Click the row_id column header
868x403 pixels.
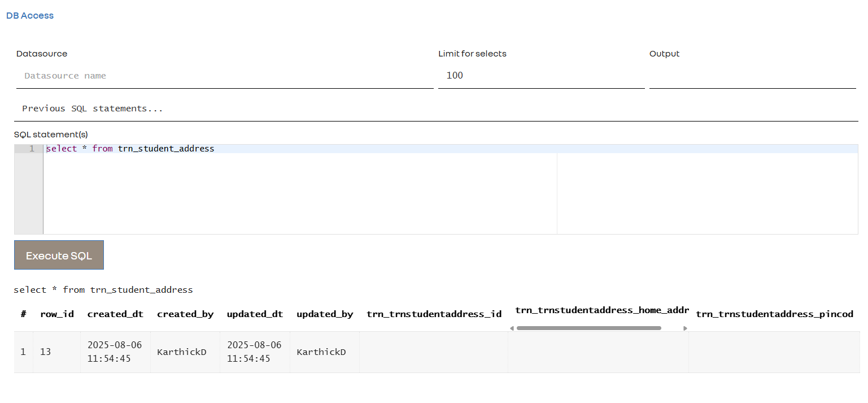[x=56, y=314]
